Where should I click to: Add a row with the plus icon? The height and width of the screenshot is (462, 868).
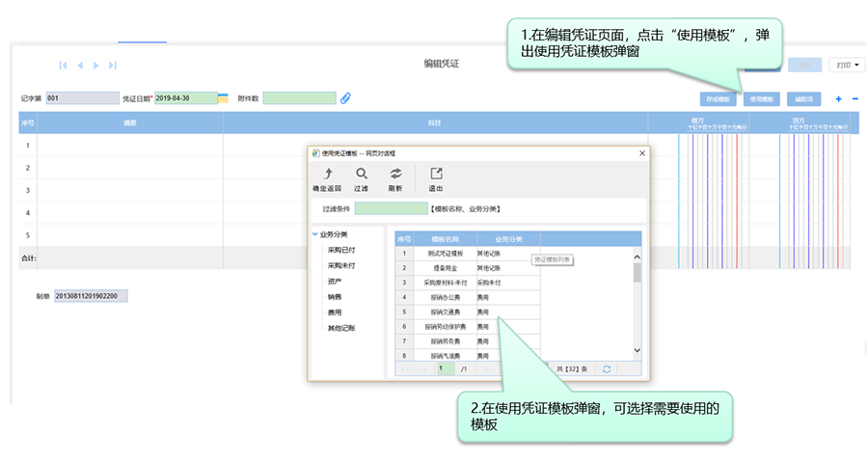[x=838, y=98]
